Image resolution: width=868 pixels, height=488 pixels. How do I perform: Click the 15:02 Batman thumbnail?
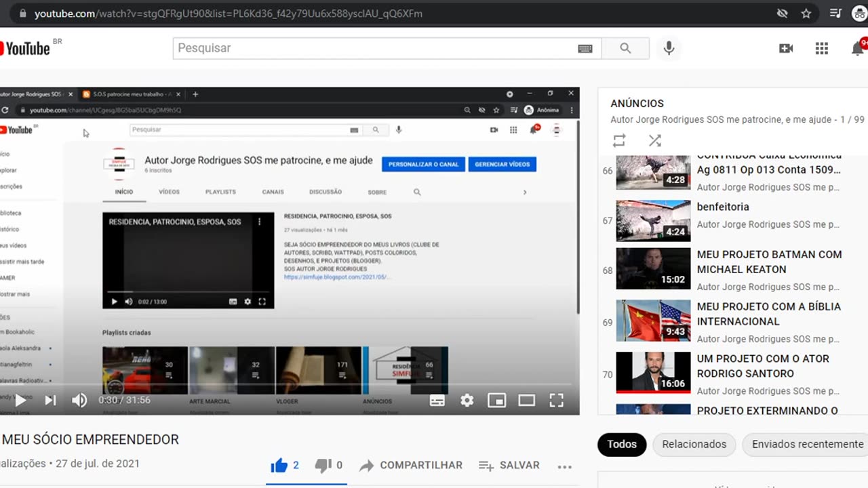(653, 268)
